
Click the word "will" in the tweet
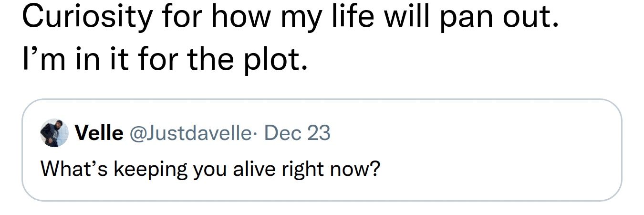click(x=405, y=17)
